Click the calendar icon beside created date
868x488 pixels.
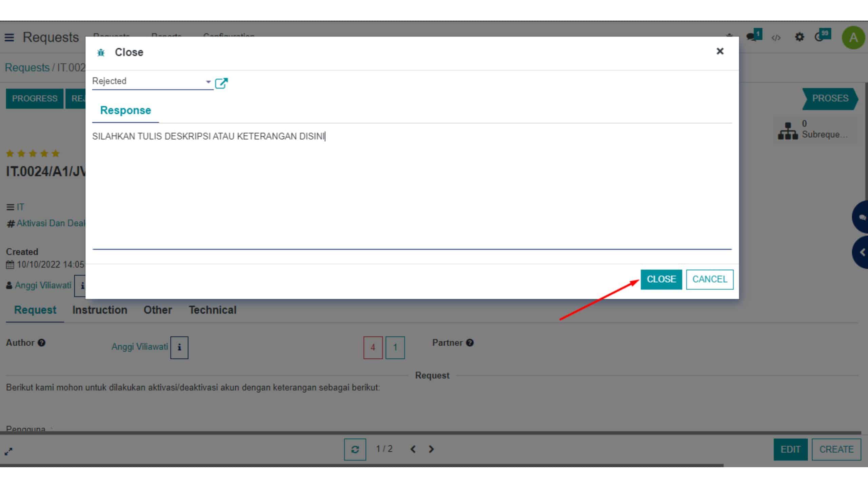(10, 265)
